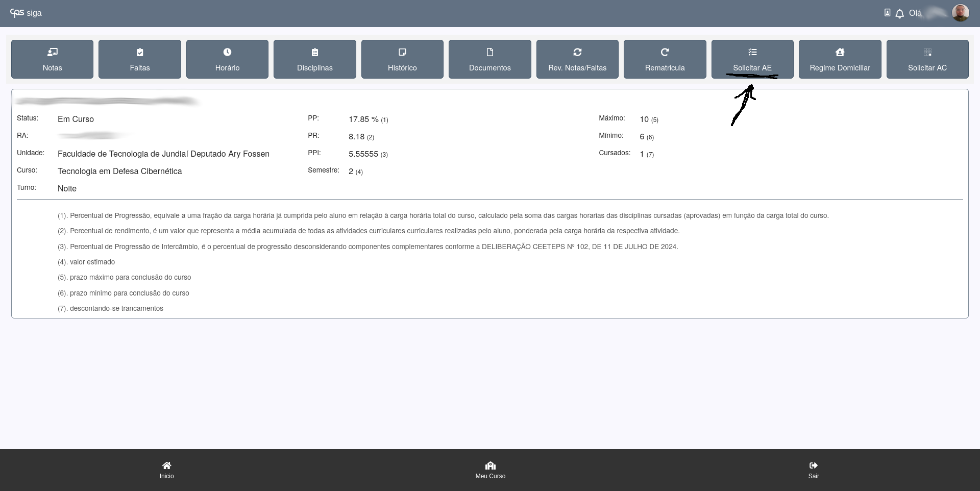Open the Disciplinas list
This screenshot has height=491, width=980.
pyautogui.click(x=314, y=59)
